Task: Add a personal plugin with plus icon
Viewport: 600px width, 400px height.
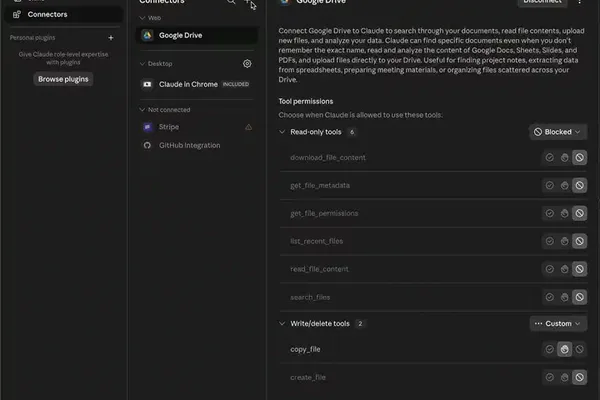Action: [111, 38]
